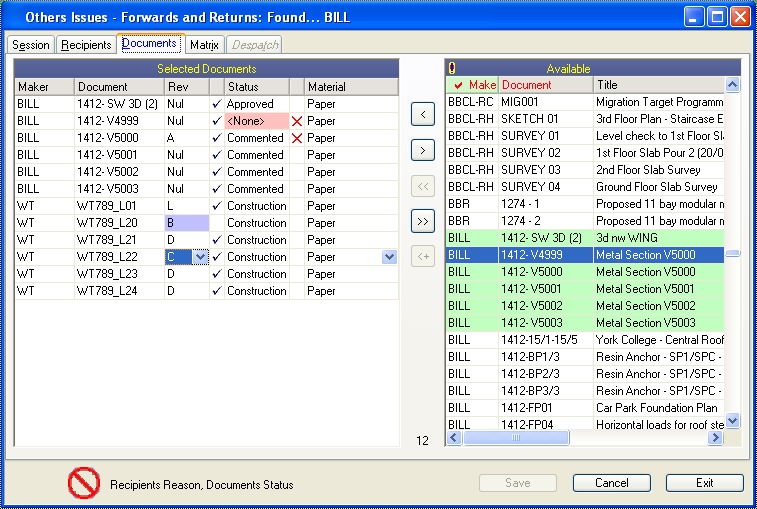
Task: Select the highlighted 1412- V4999 Available row
Action: (x=585, y=254)
